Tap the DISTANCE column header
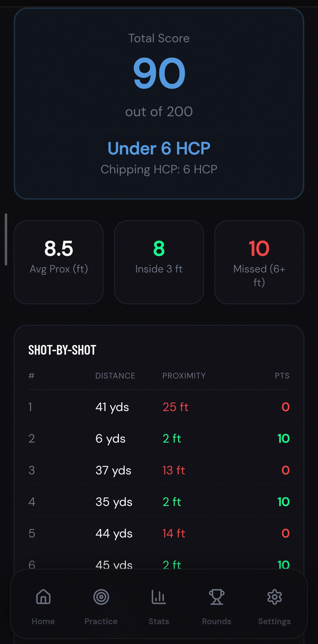The image size is (318, 644). [x=115, y=376]
